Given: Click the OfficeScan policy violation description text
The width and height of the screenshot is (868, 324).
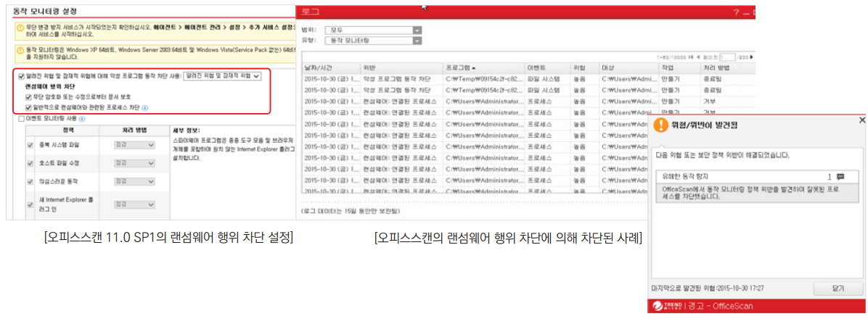Looking at the screenshot, I should pos(749,192).
